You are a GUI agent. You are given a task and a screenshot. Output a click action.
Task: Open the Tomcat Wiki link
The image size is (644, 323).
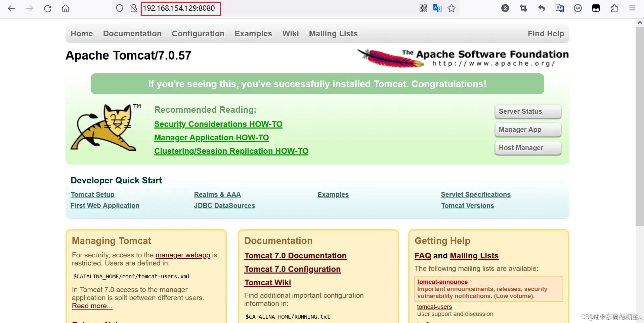coord(267,283)
